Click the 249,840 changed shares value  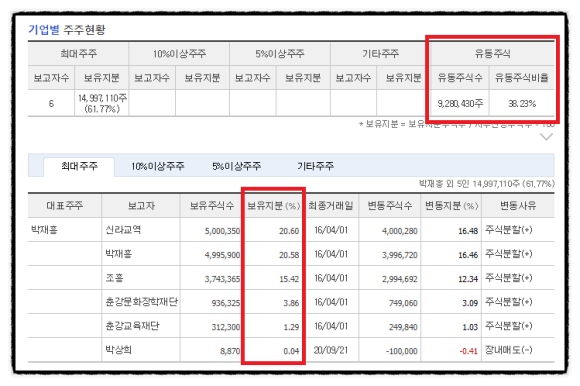[403, 327]
